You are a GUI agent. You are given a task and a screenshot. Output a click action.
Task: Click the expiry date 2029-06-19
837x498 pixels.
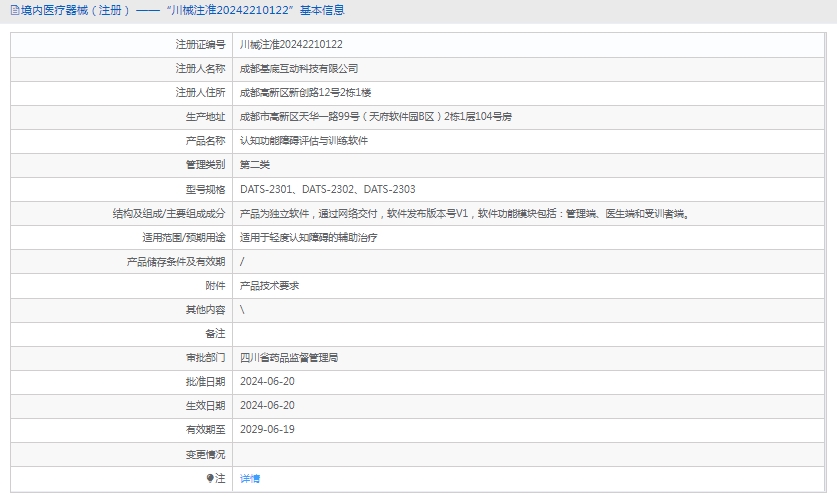pos(267,430)
